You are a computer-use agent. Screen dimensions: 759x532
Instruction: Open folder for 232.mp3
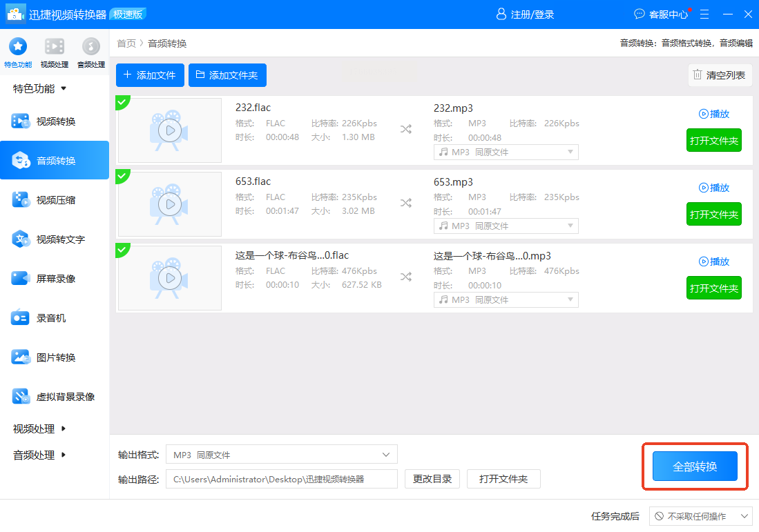coord(714,140)
